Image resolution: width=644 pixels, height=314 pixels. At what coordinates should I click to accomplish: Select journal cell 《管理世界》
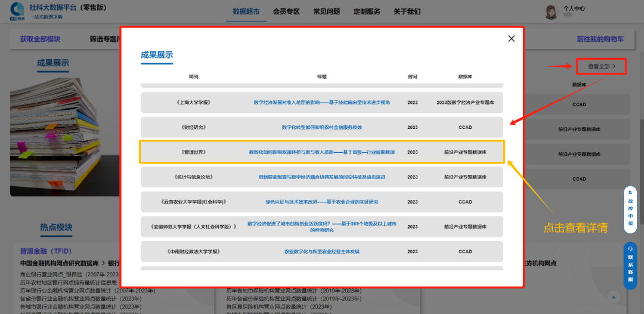(193, 152)
